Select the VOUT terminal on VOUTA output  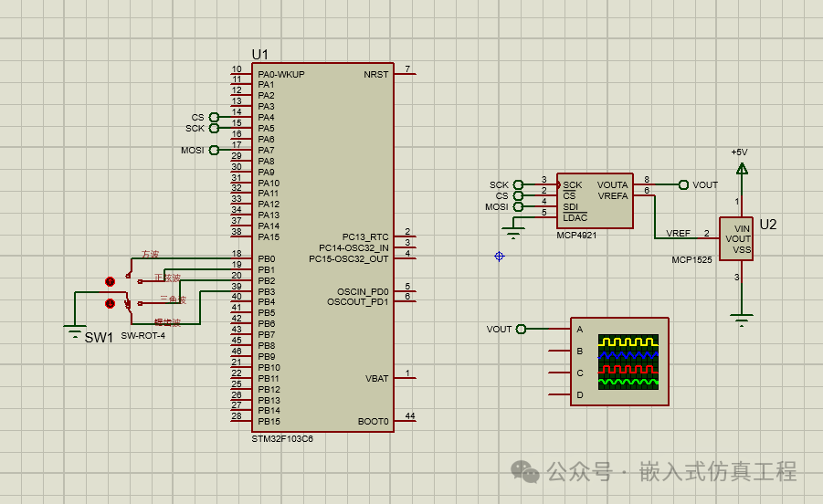coord(683,184)
